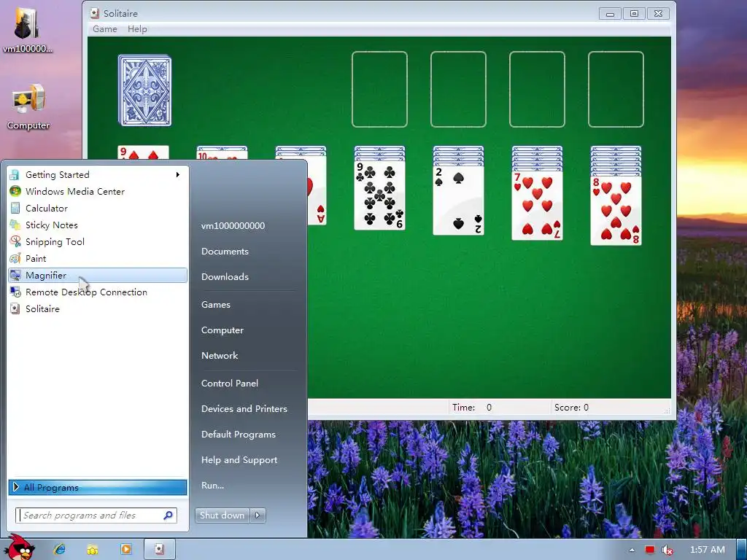Select the Computer desktop icon

point(28,107)
